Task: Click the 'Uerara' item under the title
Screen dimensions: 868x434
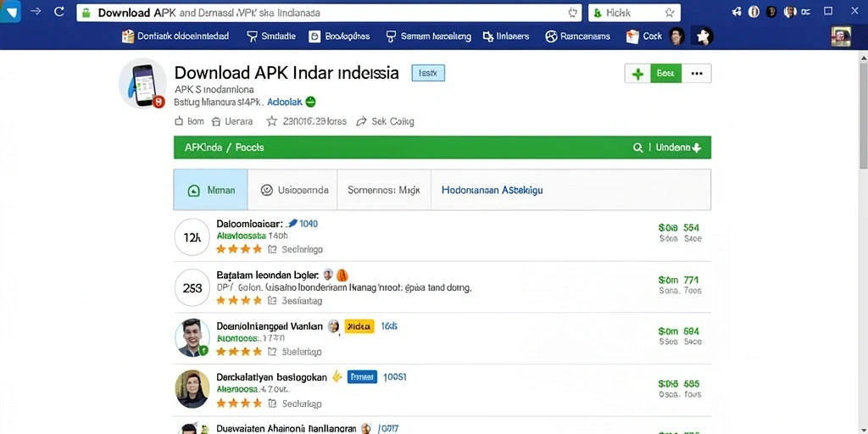Action: (232, 121)
